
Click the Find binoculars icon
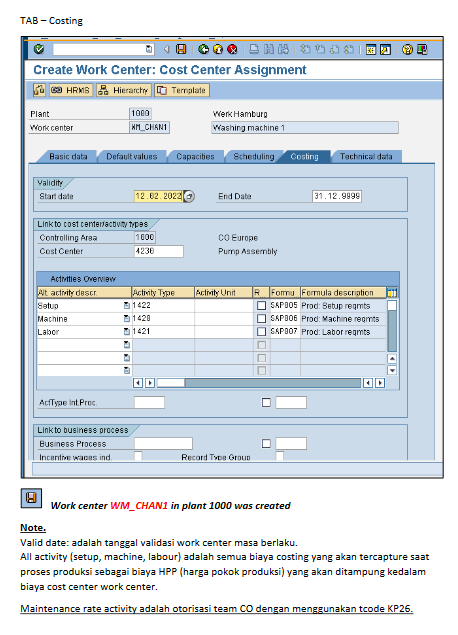point(268,49)
